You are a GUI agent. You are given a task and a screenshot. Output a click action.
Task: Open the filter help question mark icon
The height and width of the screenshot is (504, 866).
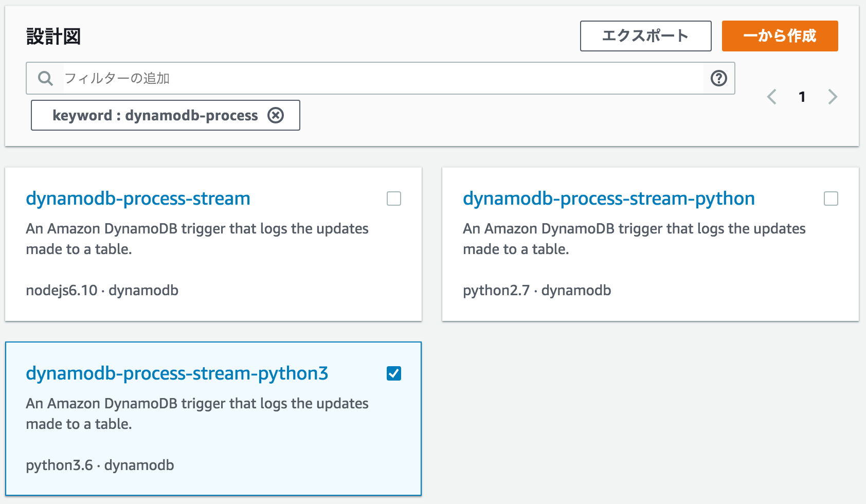coord(718,78)
